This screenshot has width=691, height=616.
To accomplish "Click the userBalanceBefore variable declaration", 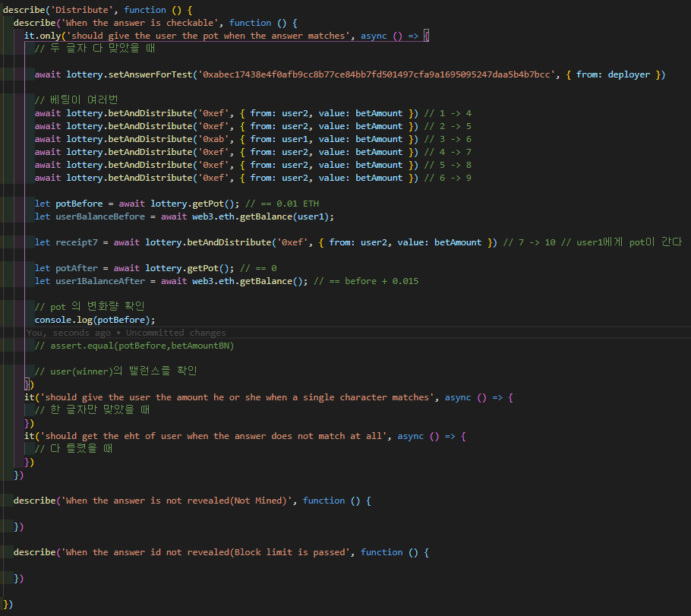I will tap(100, 216).
